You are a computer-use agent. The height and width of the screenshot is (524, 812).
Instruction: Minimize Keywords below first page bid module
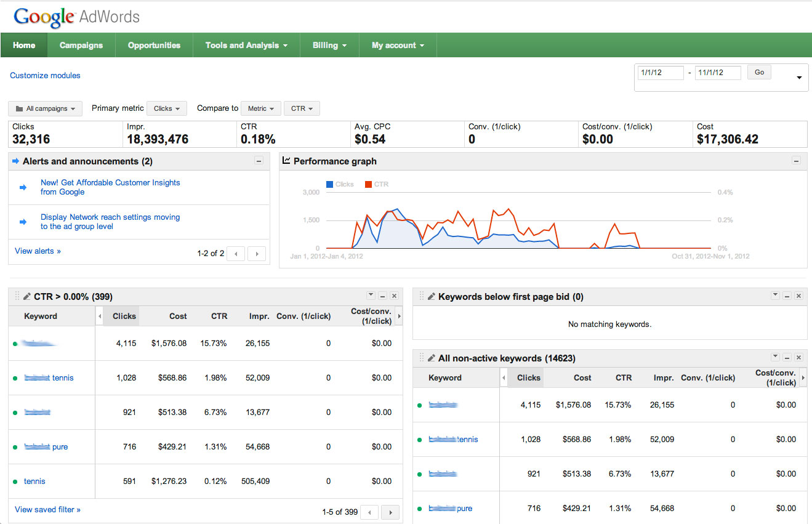point(787,296)
